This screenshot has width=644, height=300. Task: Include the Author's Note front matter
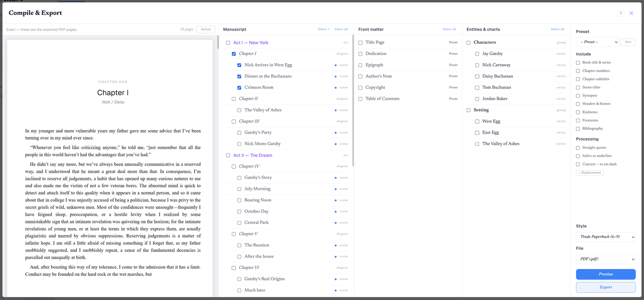coord(360,77)
